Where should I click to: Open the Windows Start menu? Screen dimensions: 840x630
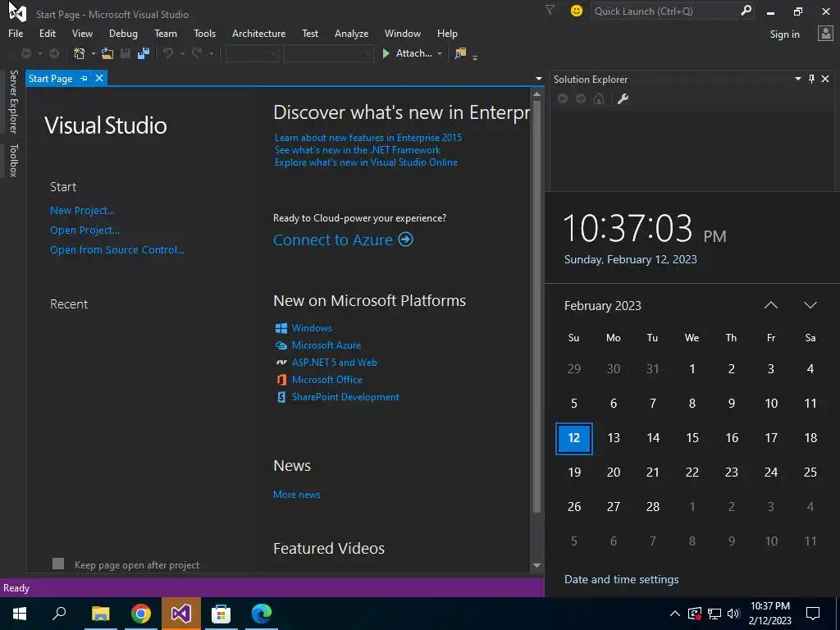tap(20, 614)
